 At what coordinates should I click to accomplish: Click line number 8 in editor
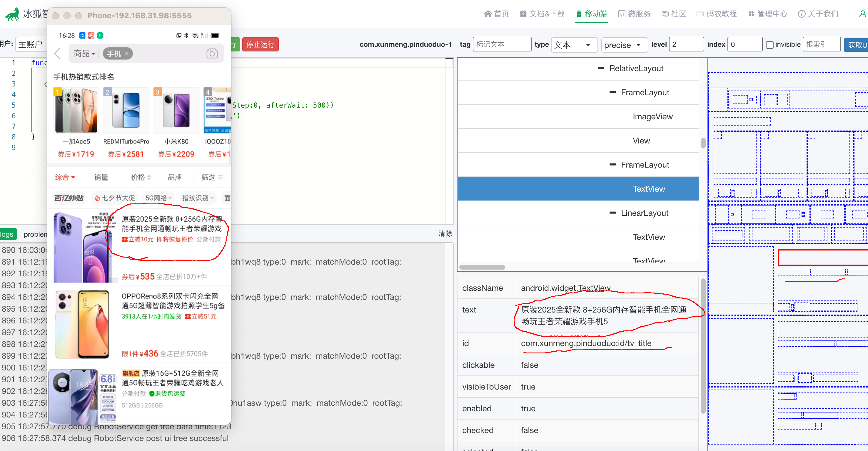[14, 137]
